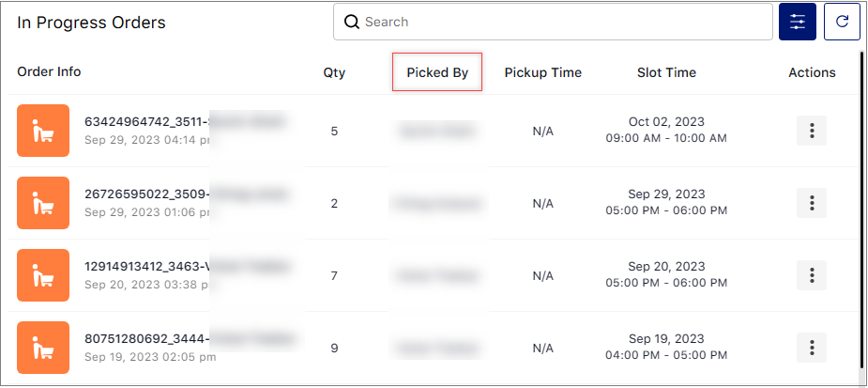Open order 80751280692_3444 details
Screen dimensions: 868x388
(x=146, y=339)
